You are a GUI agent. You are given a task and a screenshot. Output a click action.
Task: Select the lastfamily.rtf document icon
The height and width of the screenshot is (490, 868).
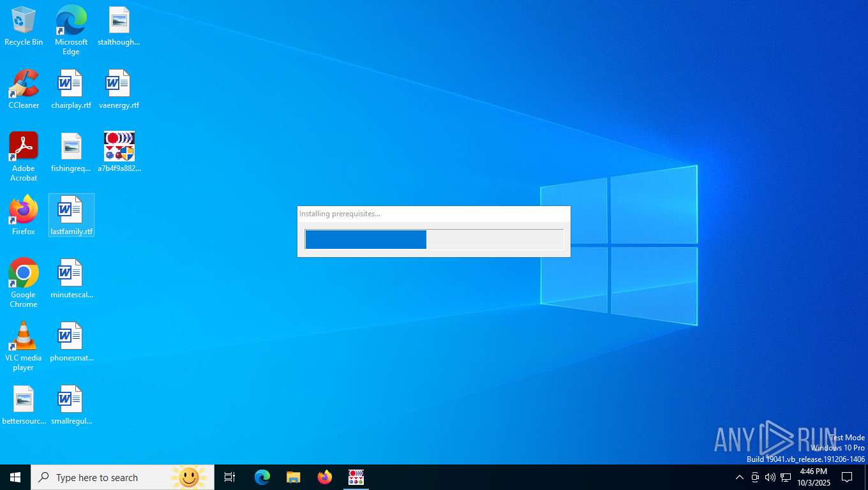pyautogui.click(x=71, y=216)
